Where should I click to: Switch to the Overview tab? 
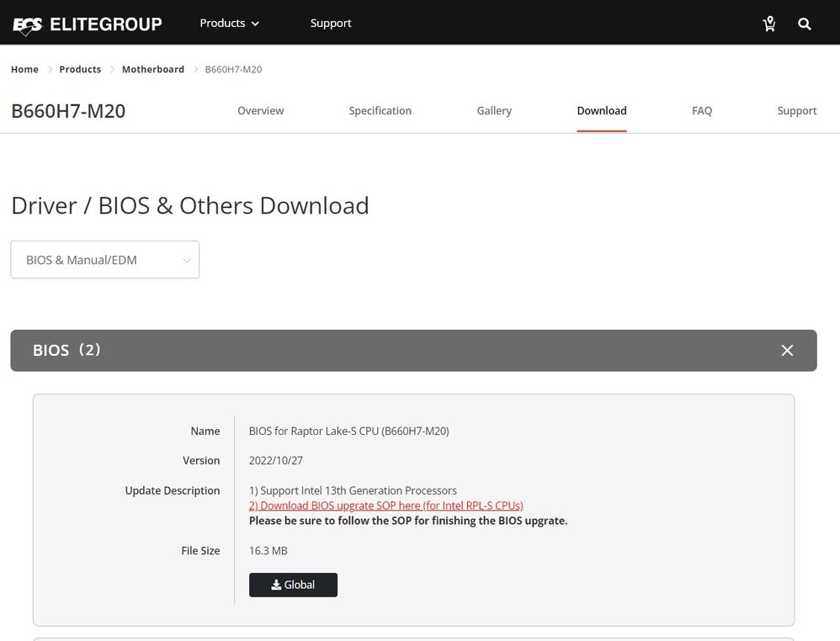click(260, 110)
